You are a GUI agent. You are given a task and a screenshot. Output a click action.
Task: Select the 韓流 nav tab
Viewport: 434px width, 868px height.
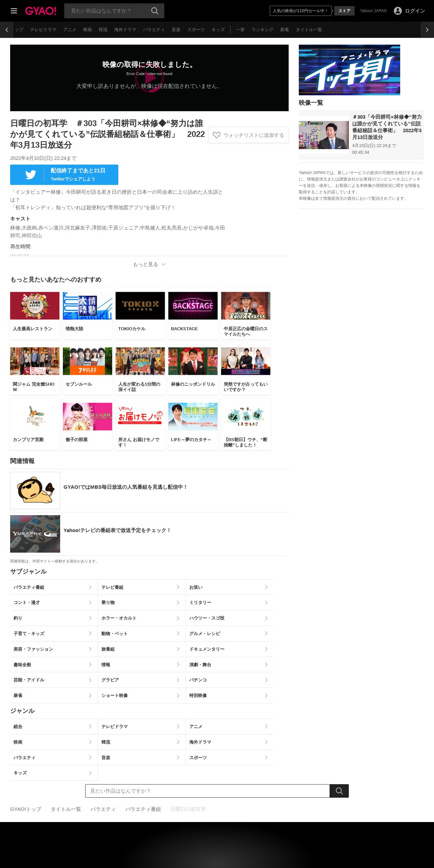click(x=103, y=30)
